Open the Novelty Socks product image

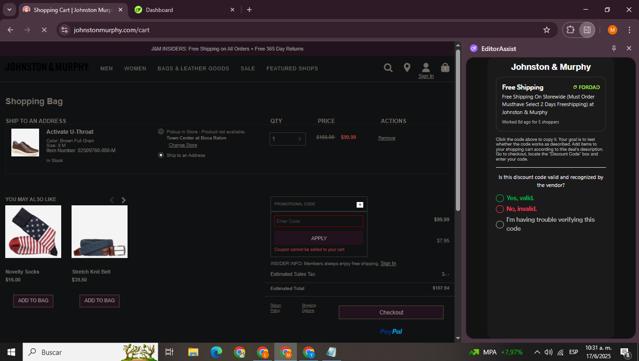[x=33, y=231]
